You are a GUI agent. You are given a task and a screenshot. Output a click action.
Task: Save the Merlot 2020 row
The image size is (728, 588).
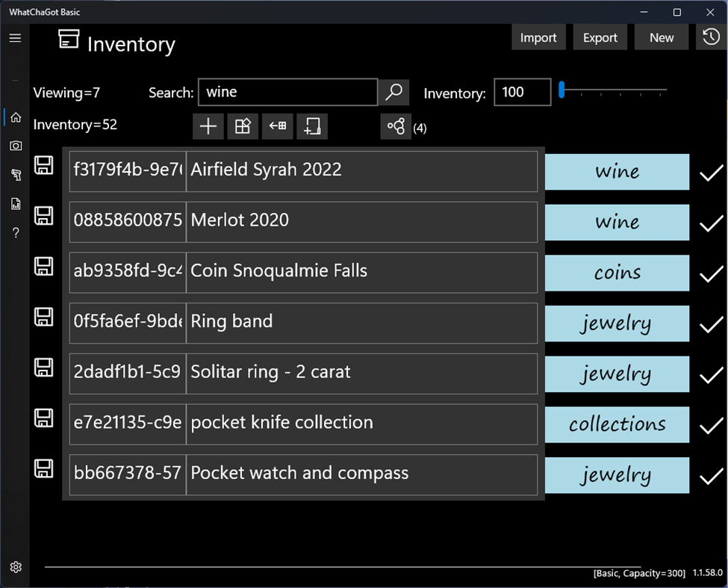[x=43, y=216]
